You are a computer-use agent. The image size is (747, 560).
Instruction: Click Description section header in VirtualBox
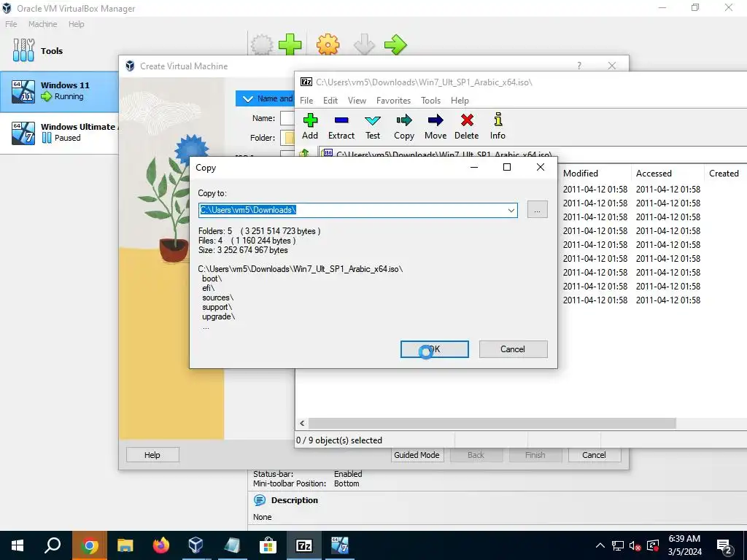coord(295,500)
